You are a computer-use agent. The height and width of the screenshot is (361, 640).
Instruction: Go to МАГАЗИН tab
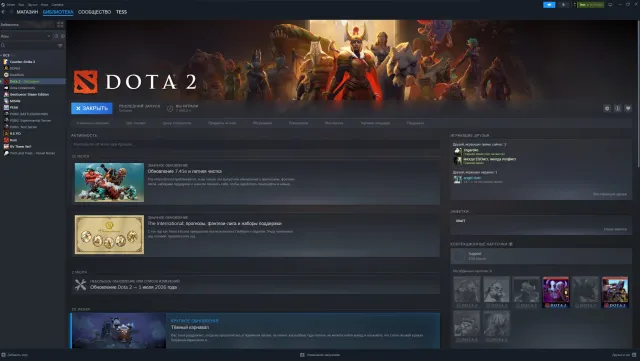pos(27,12)
